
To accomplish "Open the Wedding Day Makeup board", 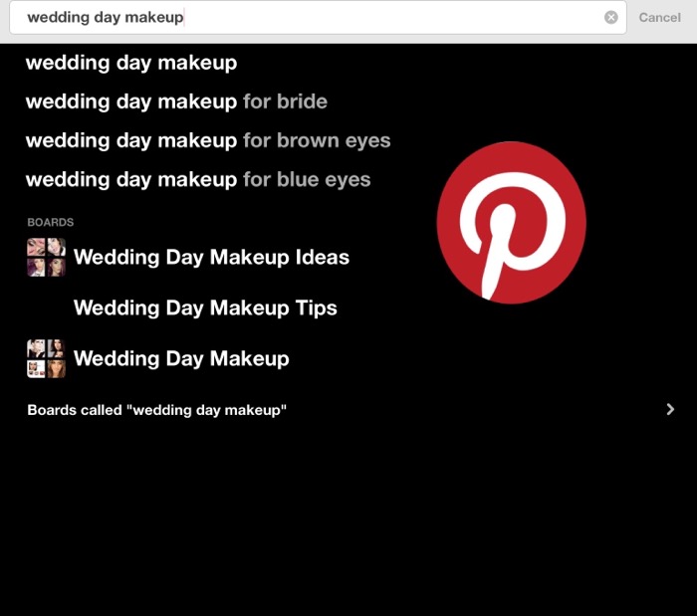I will pos(181,358).
